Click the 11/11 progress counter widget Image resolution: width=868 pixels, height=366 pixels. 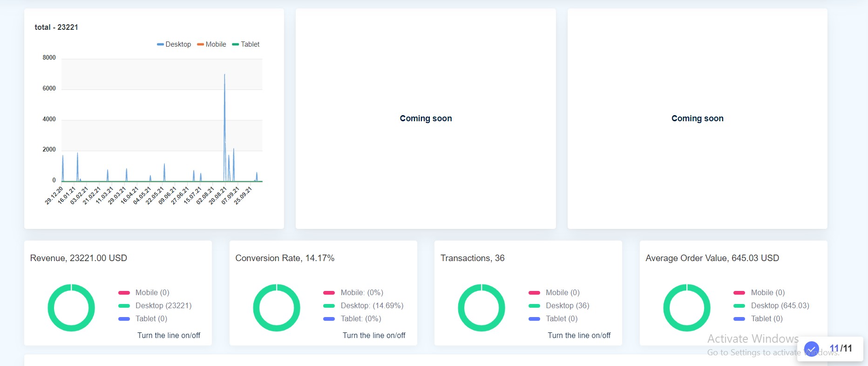coord(841,348)
